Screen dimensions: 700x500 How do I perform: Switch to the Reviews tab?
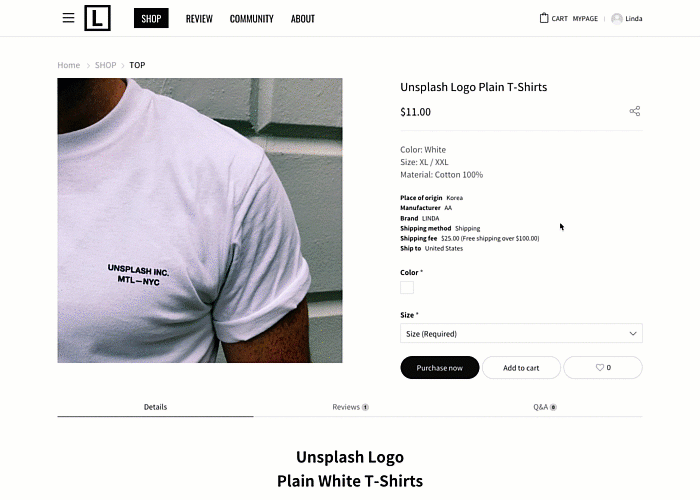(350, 407)
